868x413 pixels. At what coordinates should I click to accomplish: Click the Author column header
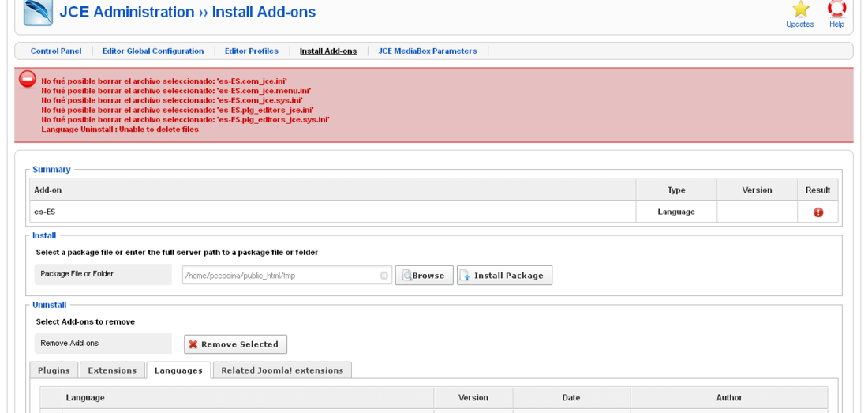729,397
